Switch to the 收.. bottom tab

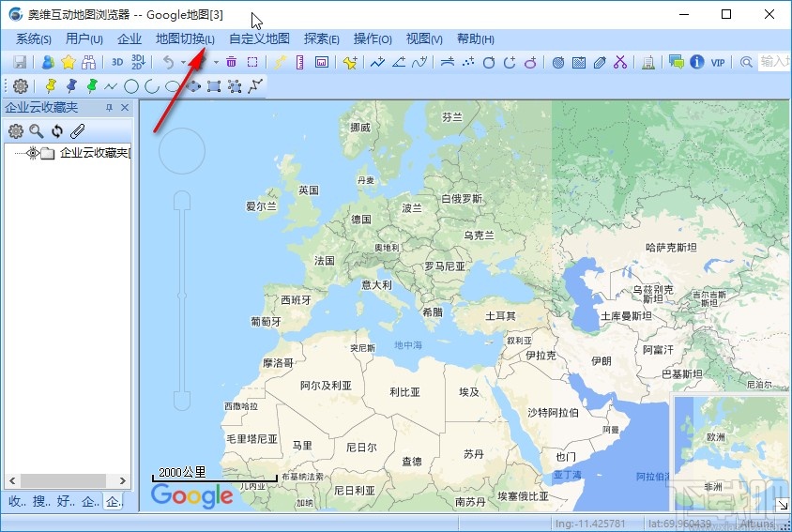click(18, 501)
